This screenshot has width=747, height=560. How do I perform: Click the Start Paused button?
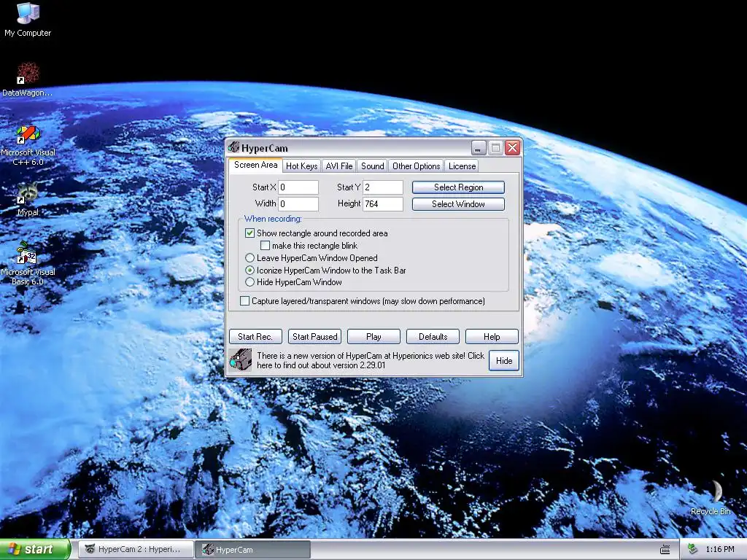(x=314, y=337)
